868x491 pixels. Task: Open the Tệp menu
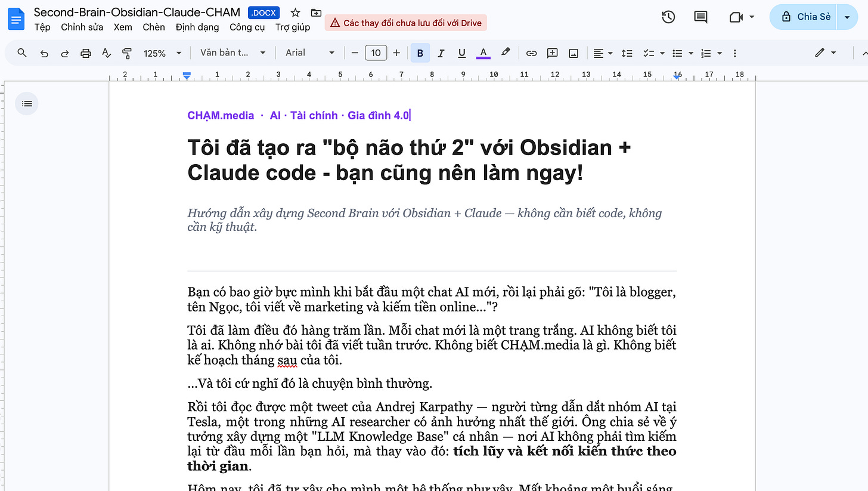42,27
